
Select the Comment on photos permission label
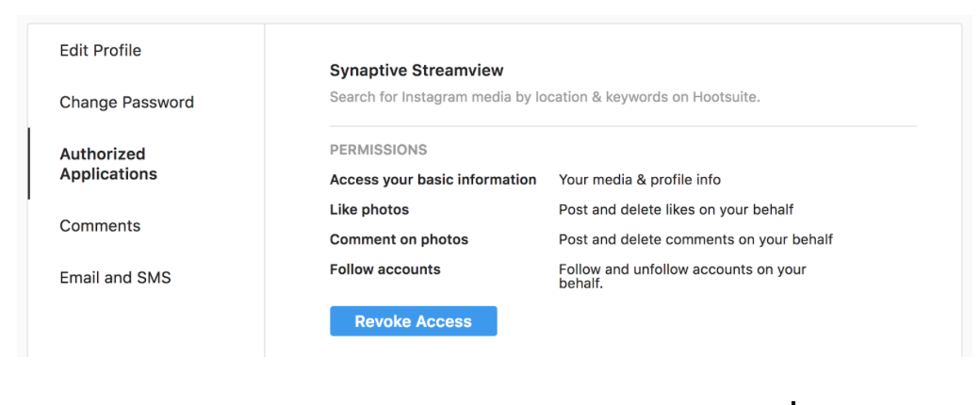(399, 239)
